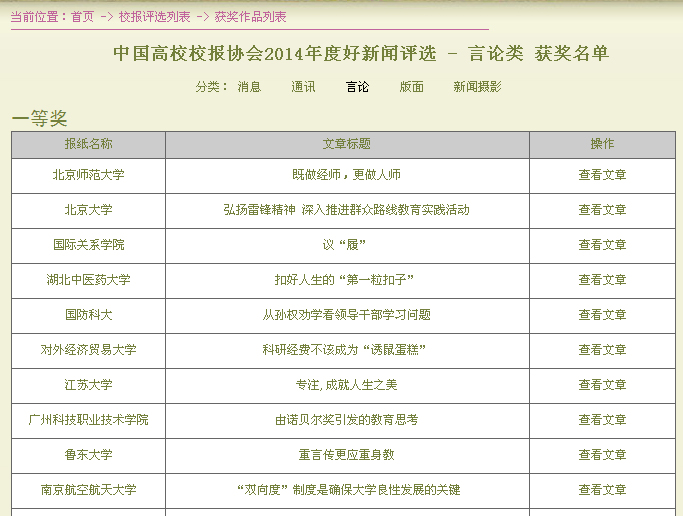Switch to the 新闻摄影 category
This screenshot has height=516, width=683.
point(477,87)
